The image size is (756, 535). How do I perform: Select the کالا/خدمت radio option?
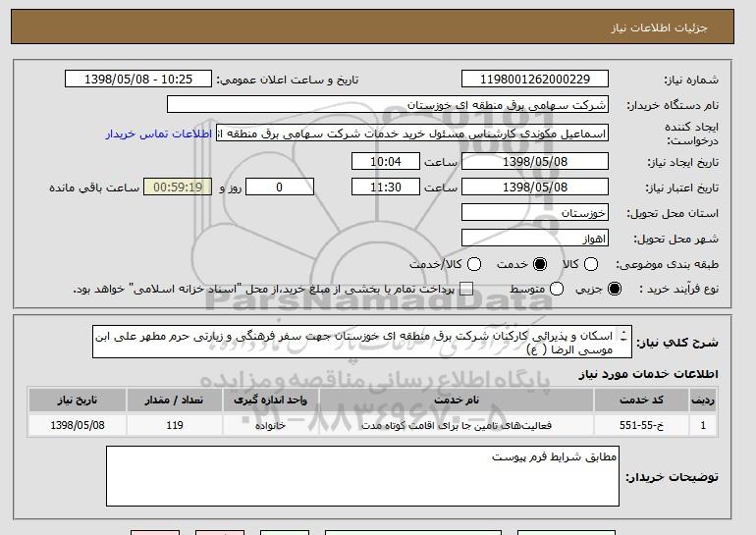point(474,264)
